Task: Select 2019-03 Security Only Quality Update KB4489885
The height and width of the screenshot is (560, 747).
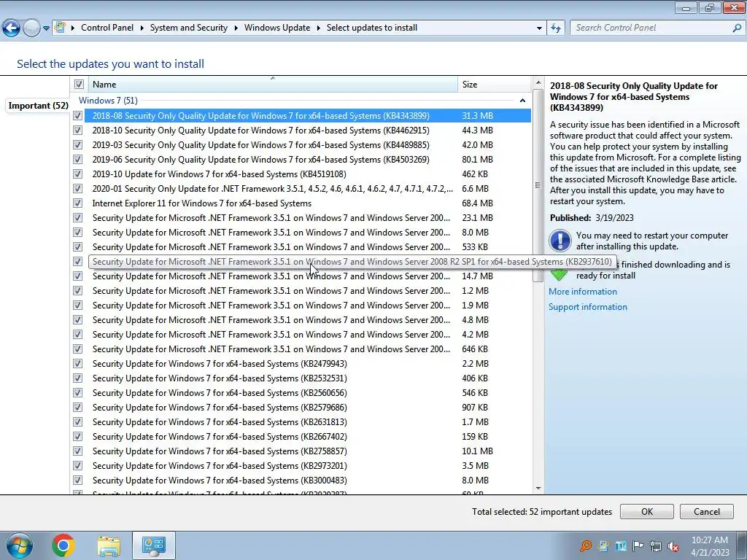Action: click(x=308, y=145)
